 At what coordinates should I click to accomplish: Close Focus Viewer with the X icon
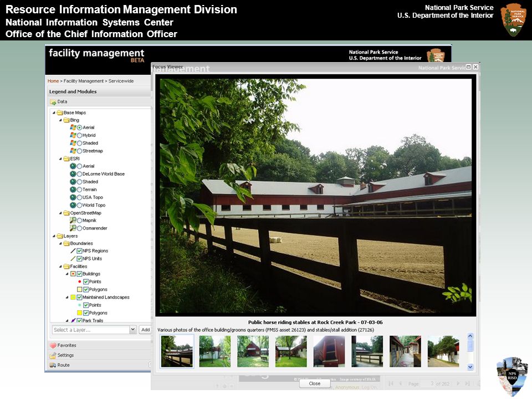475,67
